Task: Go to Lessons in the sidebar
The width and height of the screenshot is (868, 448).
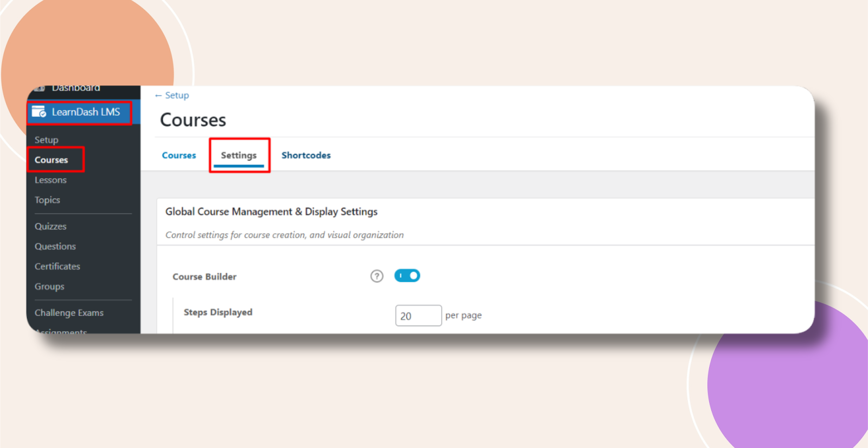Action: (x=50, y=180)
